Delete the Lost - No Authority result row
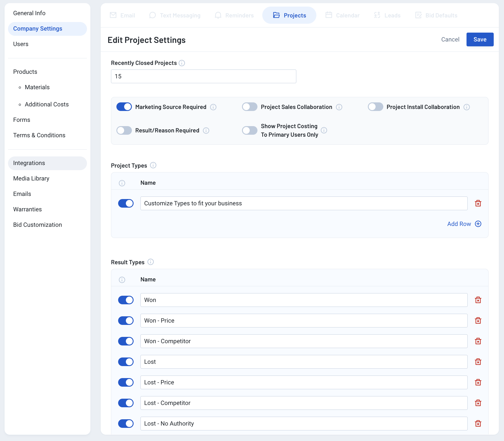 click(478, 424)
